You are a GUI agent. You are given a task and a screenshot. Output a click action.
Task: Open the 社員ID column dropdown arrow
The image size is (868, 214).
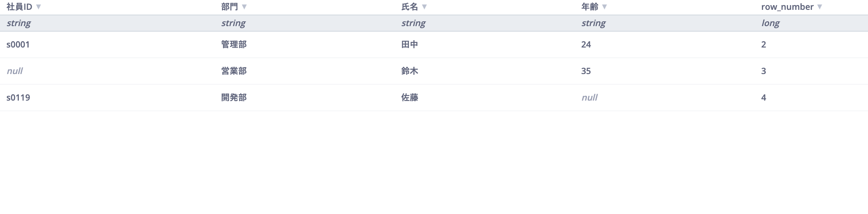(x=39, y=7)
